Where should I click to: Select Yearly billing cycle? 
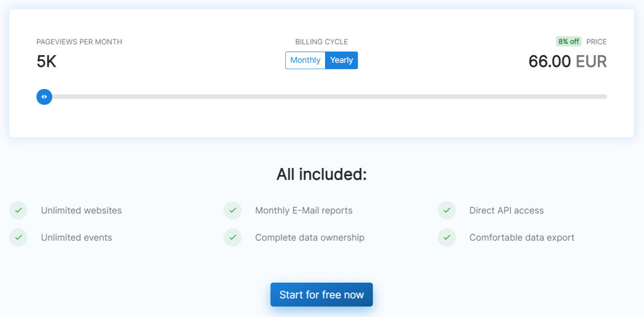click(341, 60)
